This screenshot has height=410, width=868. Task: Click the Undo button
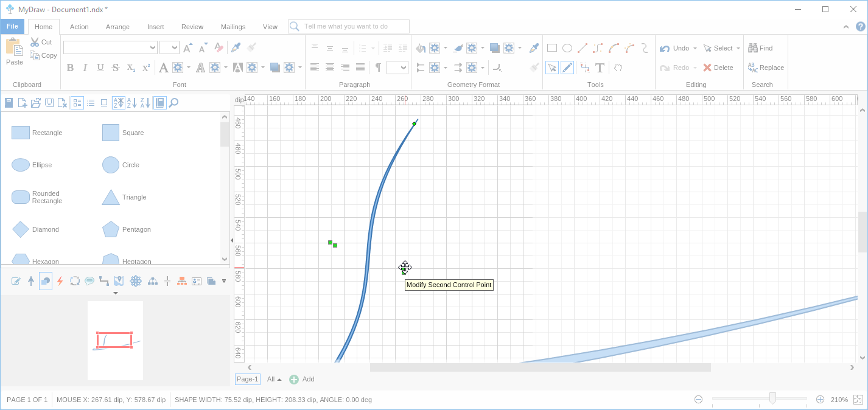click(x=674, y=48)
